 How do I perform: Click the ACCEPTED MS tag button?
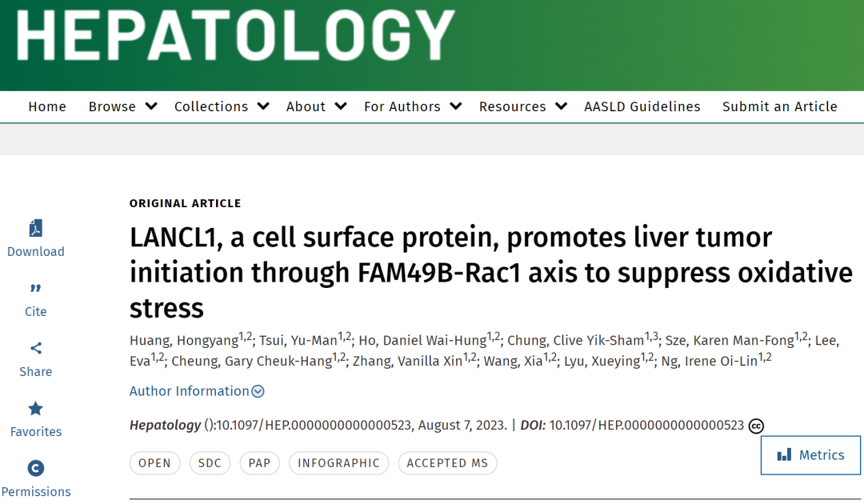coord(448,463)
